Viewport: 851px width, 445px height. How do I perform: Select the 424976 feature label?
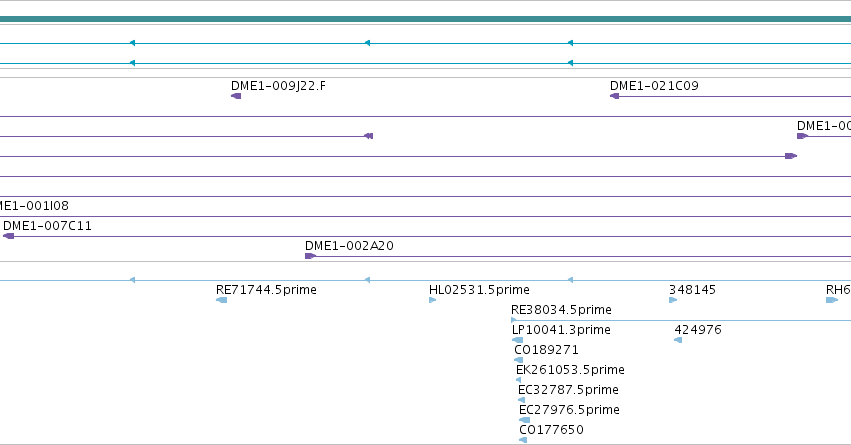pyautogui.click(x=698, y=330)
